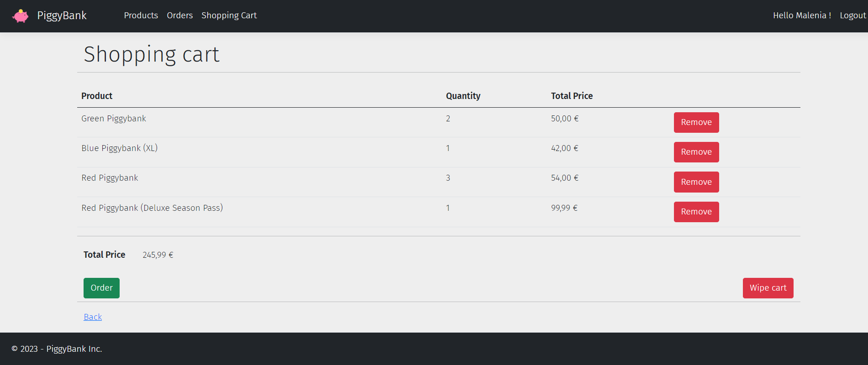Image resolution: width=868 pixels, height=365 pixels.
Task: Click the Green Piggybank product name
Action: [114, 119]
